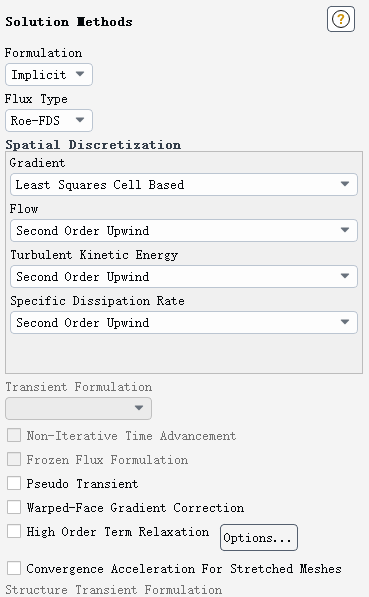Image resolution: width=369 pixels, height=597 pixels.
Task: Click the Transient Formulation dropdown
Action: tap(78, 409)
